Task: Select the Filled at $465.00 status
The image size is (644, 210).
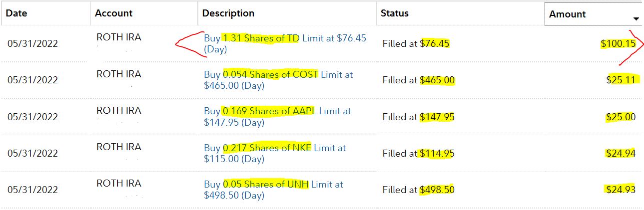Action: 419,80
